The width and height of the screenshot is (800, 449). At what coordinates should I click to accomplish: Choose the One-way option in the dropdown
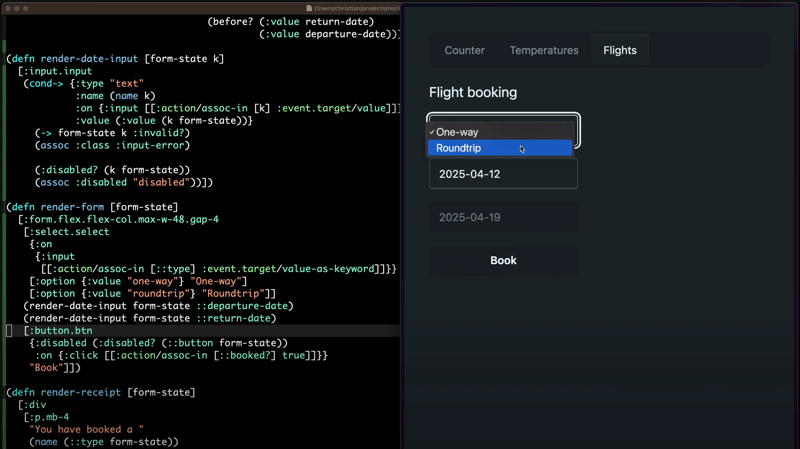pos(500,132)
